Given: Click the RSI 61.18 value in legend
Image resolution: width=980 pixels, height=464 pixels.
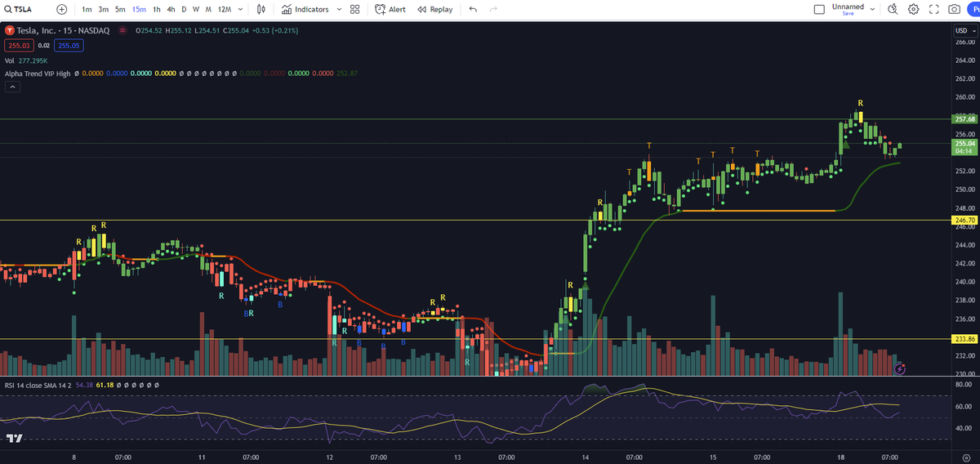Looking at the screenshot, I should 105,384.
